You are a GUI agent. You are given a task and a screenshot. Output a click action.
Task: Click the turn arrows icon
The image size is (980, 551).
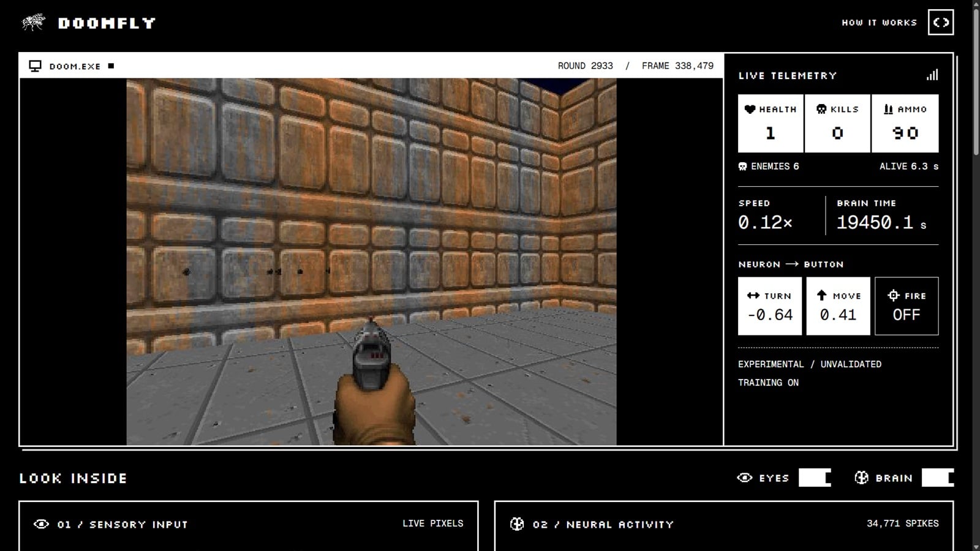click(x=753, y=296)
